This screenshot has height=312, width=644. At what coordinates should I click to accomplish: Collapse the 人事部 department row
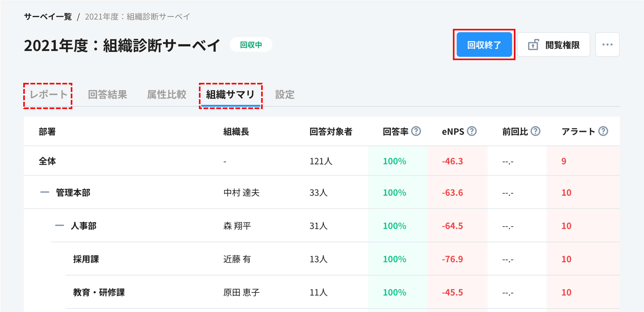59,226
